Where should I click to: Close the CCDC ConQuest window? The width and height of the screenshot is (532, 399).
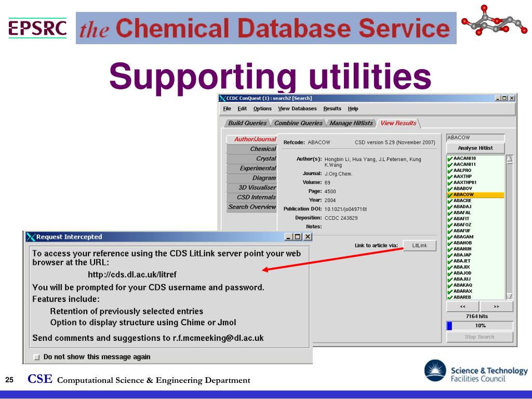(x=512, y=98)
